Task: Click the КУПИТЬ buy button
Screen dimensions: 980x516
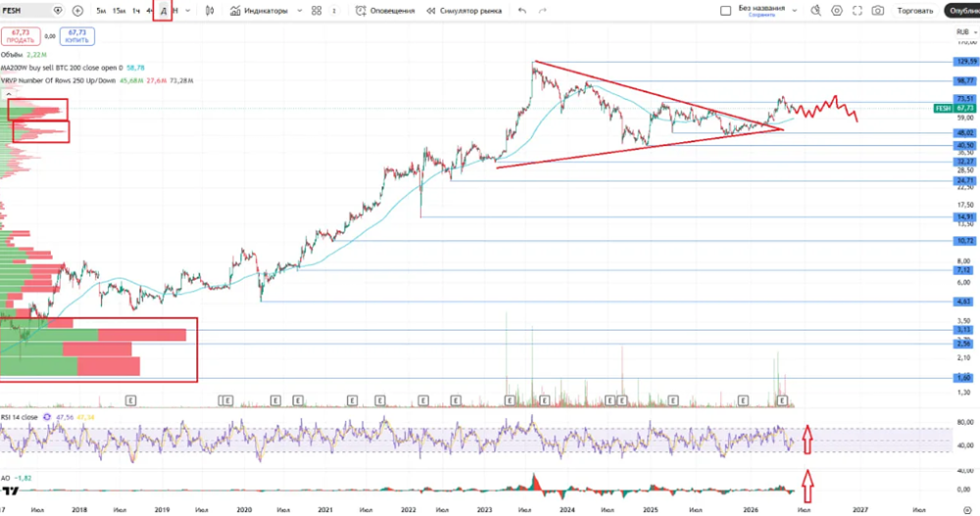Action: pos(77,36)
